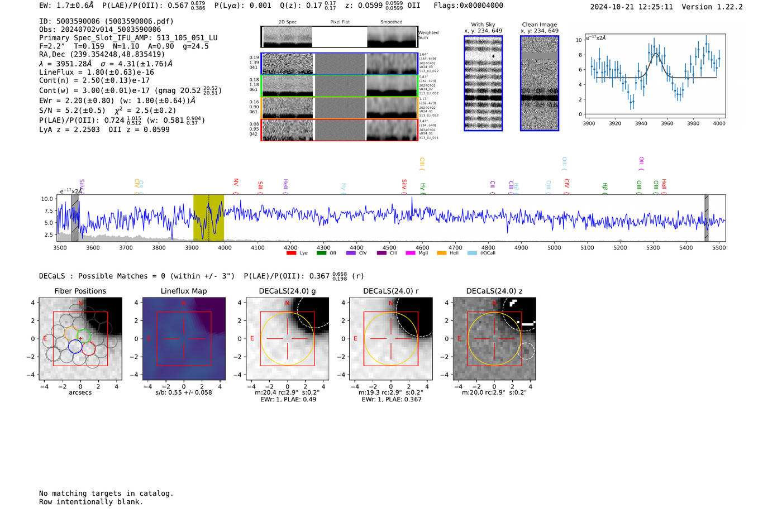Click the S/N = 5.2(±0.5) text
782x532 pixels.
tap(72, 111)
